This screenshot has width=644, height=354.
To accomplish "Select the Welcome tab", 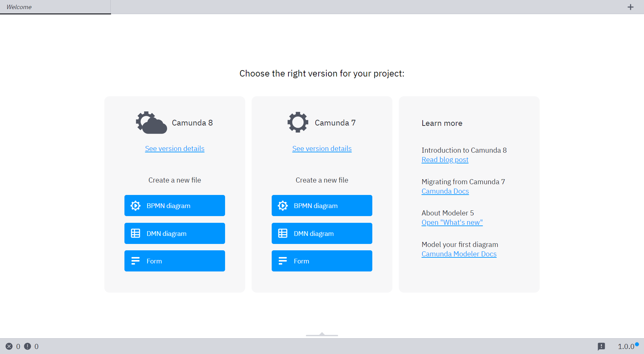I will (55, 7).
